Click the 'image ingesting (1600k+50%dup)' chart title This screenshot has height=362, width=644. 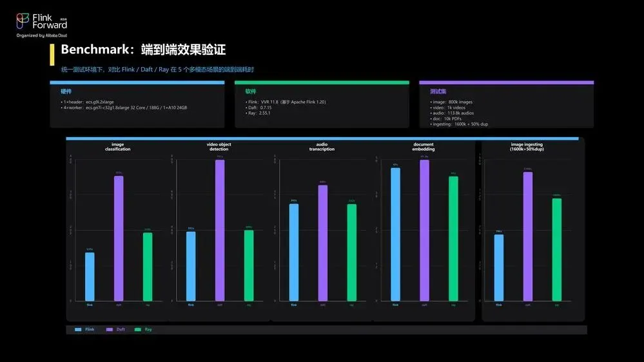click(527, 147)
